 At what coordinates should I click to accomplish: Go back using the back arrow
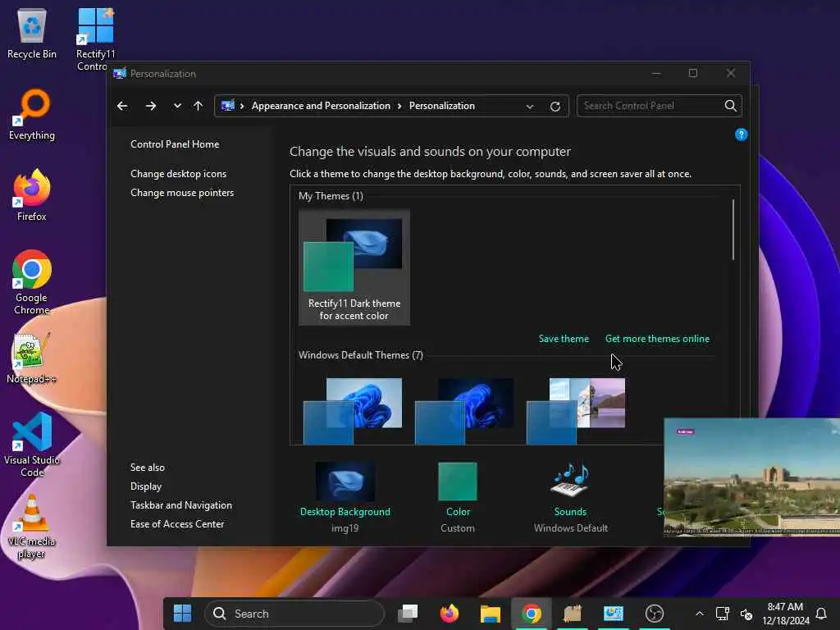(122, 106)
